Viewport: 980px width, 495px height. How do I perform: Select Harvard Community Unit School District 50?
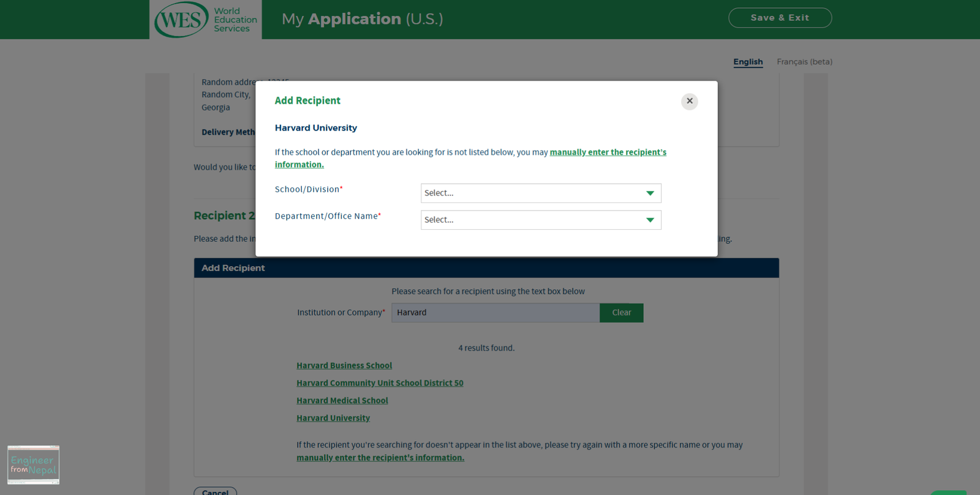[x=380, y=383]
